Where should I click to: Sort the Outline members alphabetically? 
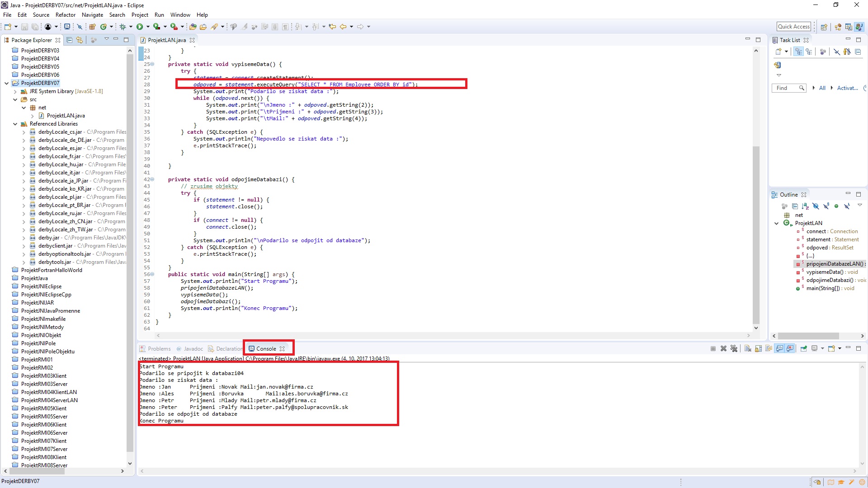[805, 206]
